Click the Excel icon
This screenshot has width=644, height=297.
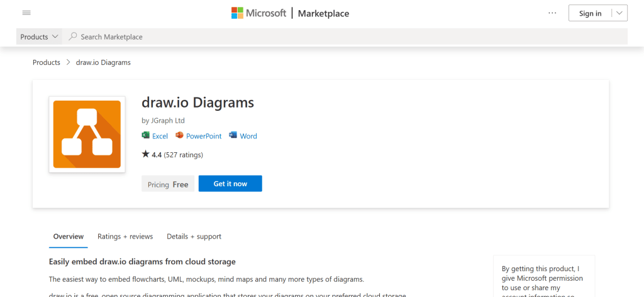(x=146, y=136)
